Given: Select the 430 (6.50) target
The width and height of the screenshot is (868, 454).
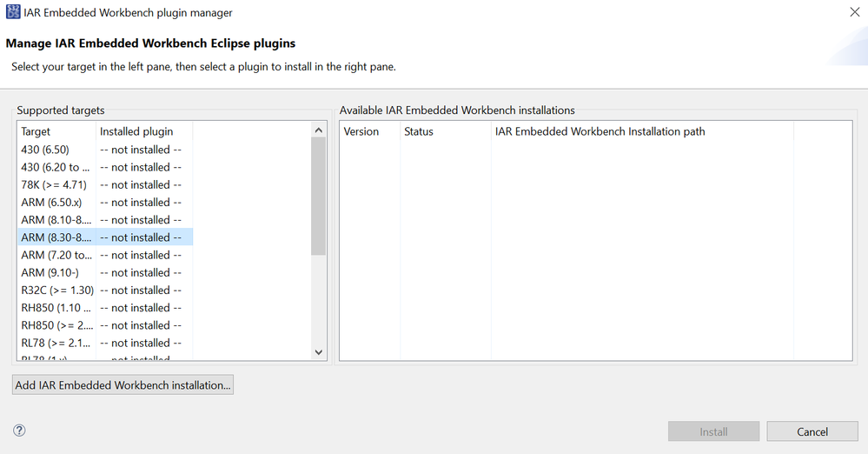Looking at the screenshot, I should click(x=105, y=150).
